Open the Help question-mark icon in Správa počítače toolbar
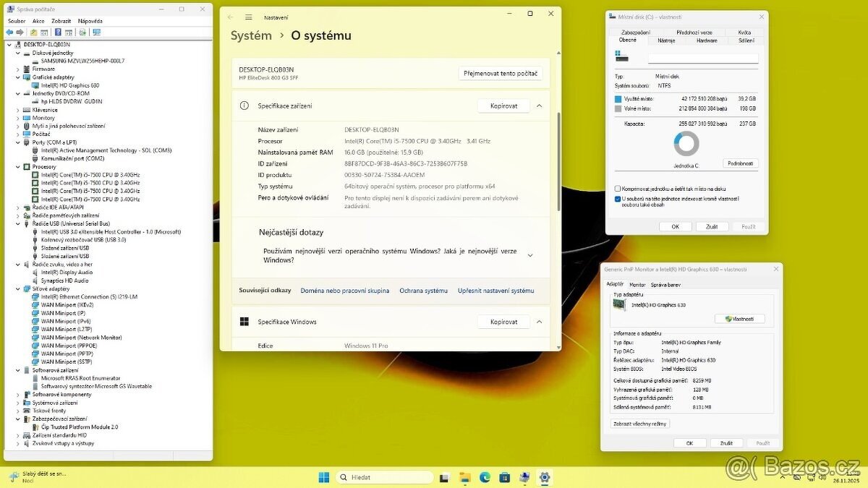Image resolution: width=868 pixels, height=488 pixels. [58, 31]
